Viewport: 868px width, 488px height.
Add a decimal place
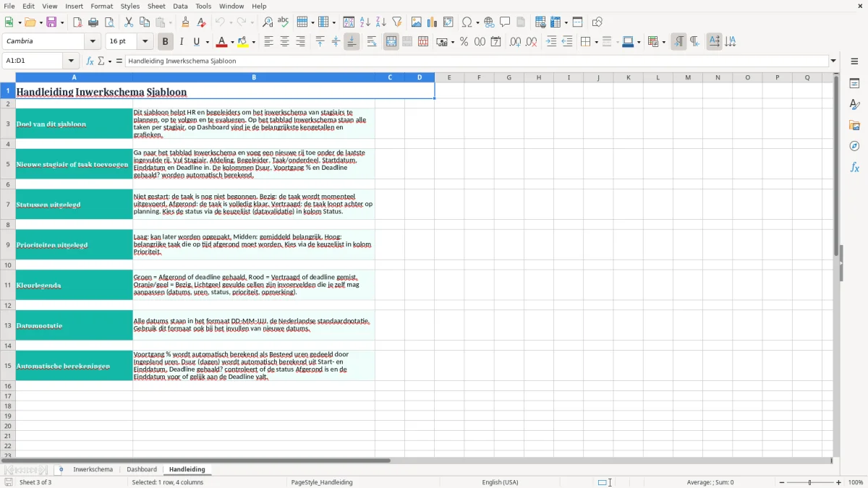[515, 42]
